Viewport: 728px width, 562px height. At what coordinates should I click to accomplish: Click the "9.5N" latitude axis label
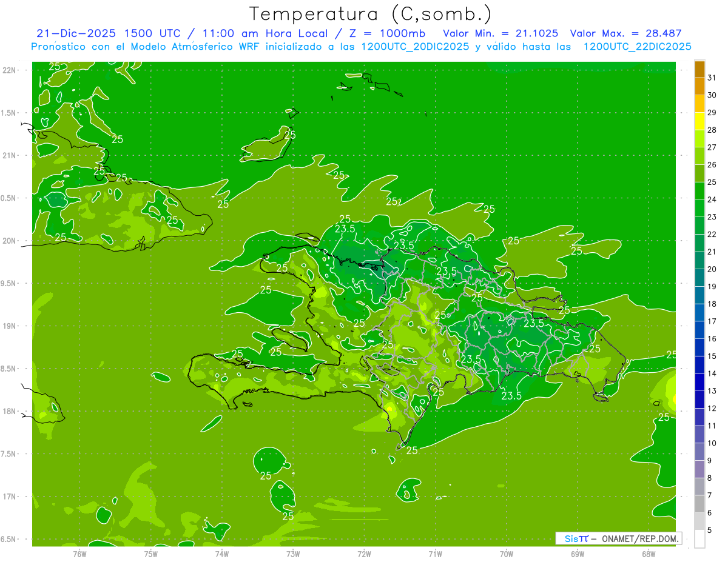8,283
